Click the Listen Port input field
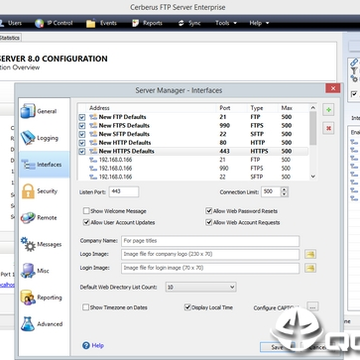Viewport: 360px width, 360px height. coord(124,192)
